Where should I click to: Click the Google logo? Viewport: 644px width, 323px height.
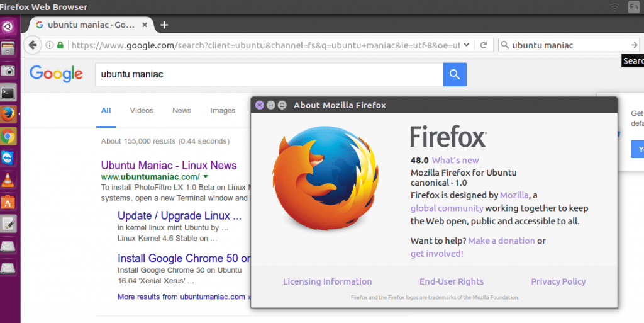point(56,74)
